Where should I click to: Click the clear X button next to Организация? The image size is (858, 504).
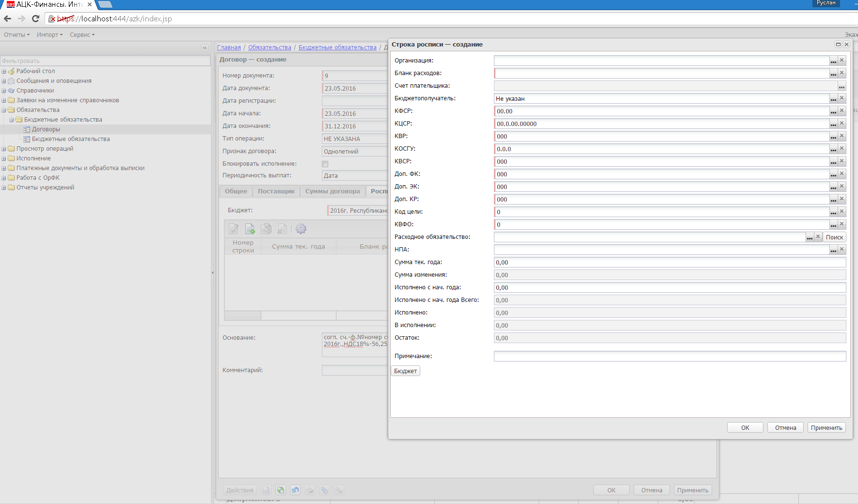point(842,61)
